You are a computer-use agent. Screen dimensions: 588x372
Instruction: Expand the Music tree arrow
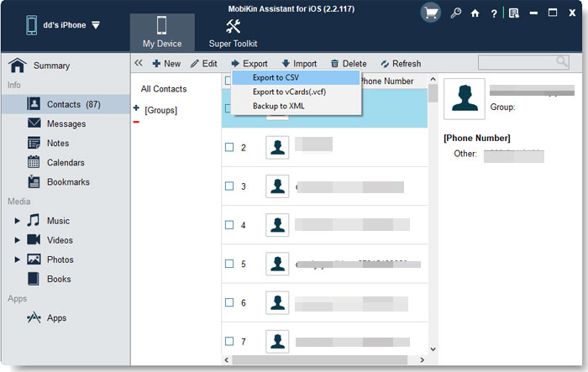[x=17, y=221]
